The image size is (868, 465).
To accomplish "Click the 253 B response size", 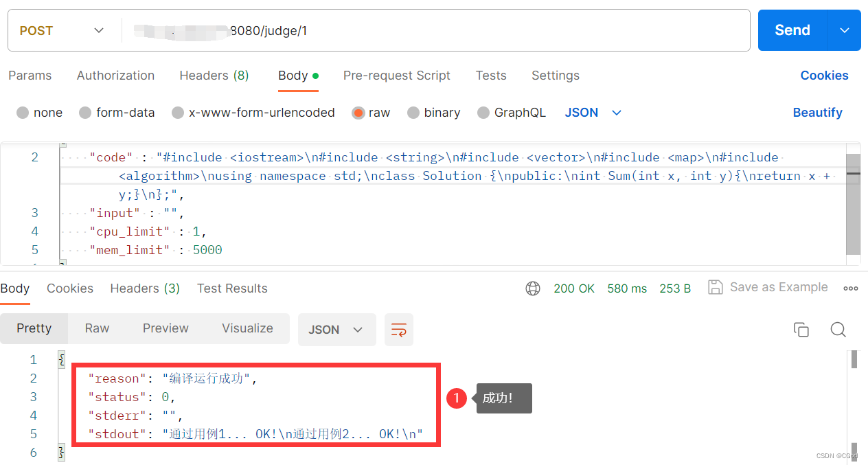I will click(x=675, y=288).
